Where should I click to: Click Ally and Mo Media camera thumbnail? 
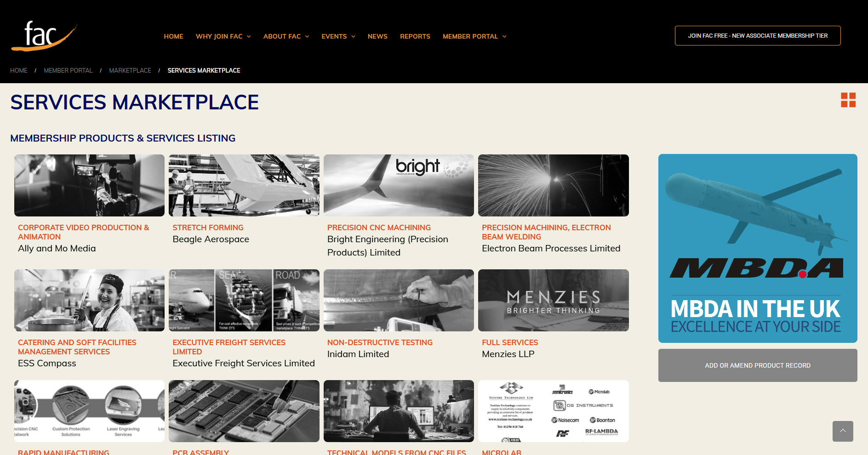(x=89, y=185)
